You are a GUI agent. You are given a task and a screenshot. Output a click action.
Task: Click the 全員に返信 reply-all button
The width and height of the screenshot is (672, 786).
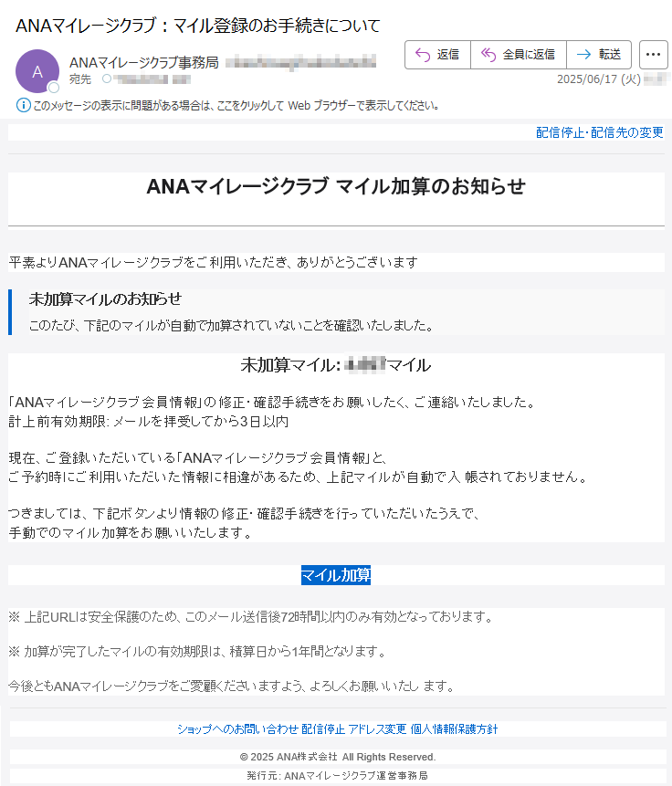tap(519, 55)
